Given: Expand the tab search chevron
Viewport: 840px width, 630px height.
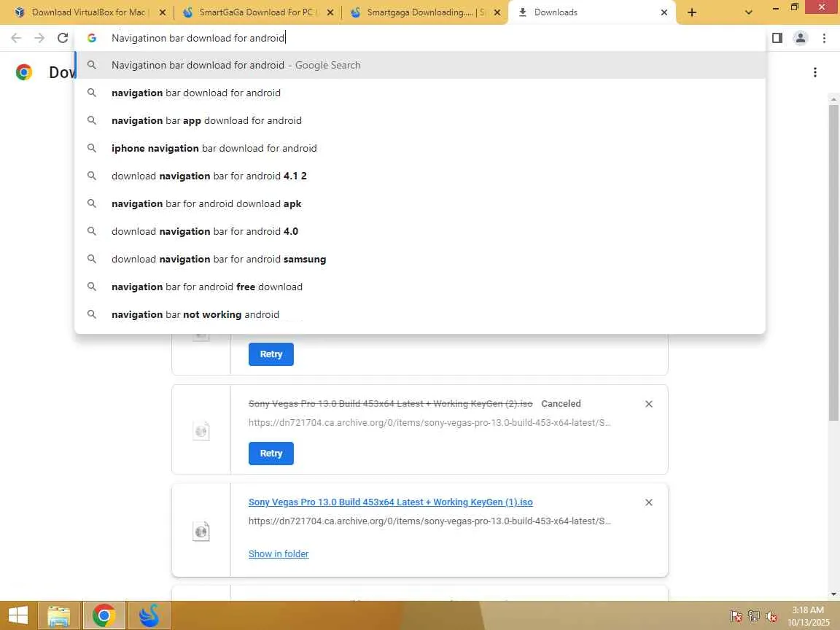Looking at the screenshot, I should click(x=748, y=12).
